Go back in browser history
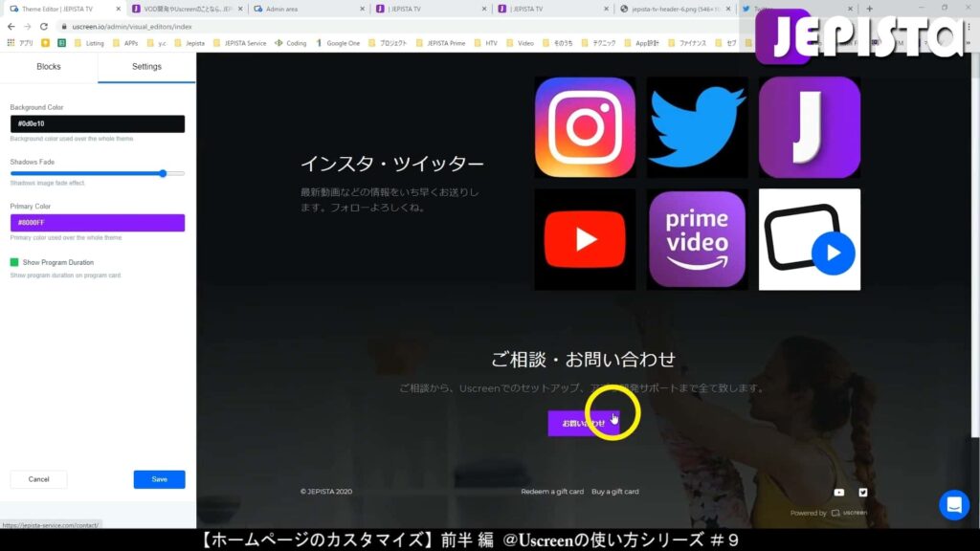The image size is (980, 551). point(11,27)
